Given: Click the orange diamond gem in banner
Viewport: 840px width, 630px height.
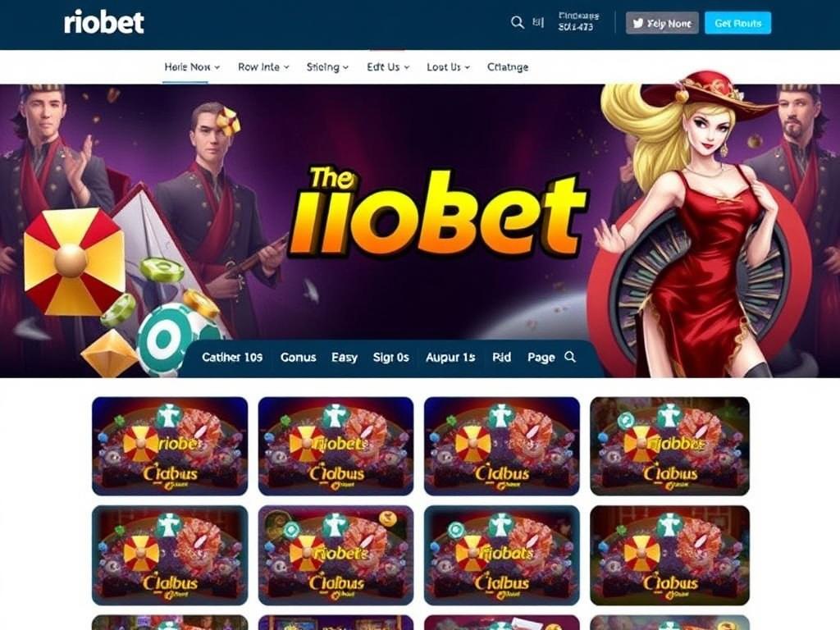Looking at the screenshot, I should click(x=109, y=353).
